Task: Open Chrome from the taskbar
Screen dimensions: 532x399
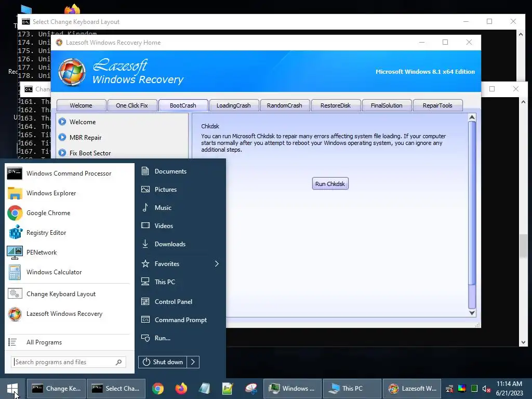Action: click(x=158, y=389)
